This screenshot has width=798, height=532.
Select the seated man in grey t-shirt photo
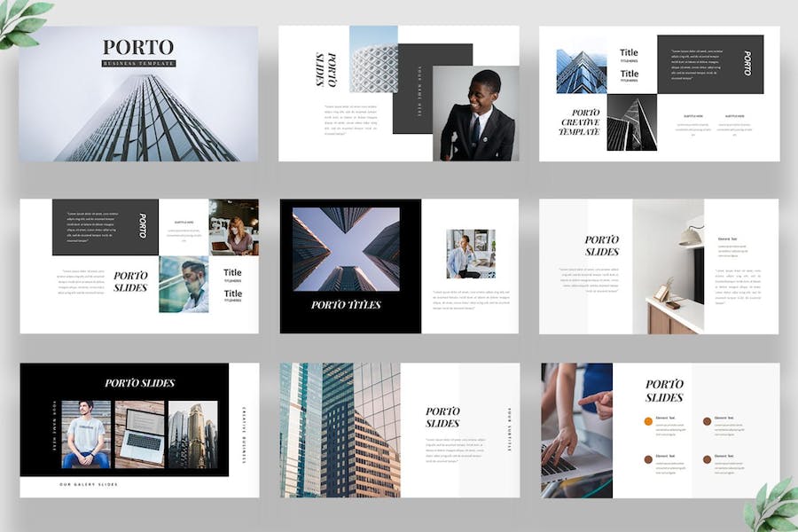(x=86, y=434)
